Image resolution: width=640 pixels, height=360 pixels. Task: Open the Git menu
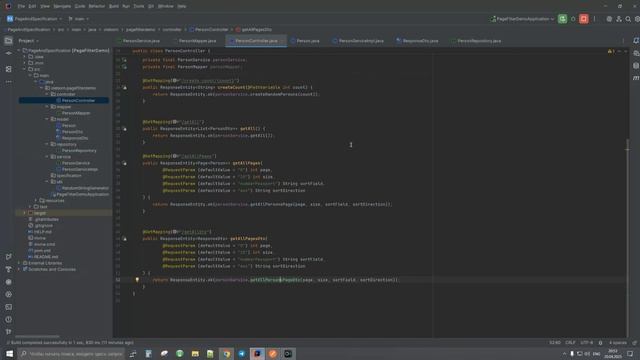[x=151, y=6]
